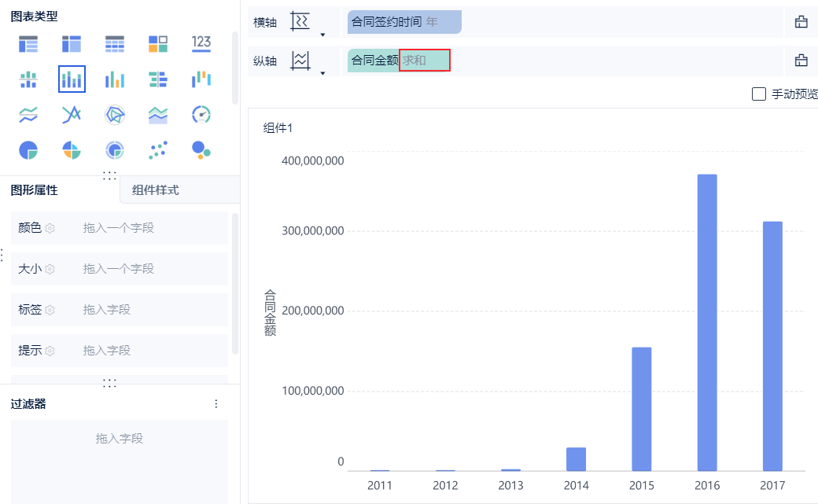Select the area chart type icon
This screenshot has width=818, height=504.
(158, 115)
